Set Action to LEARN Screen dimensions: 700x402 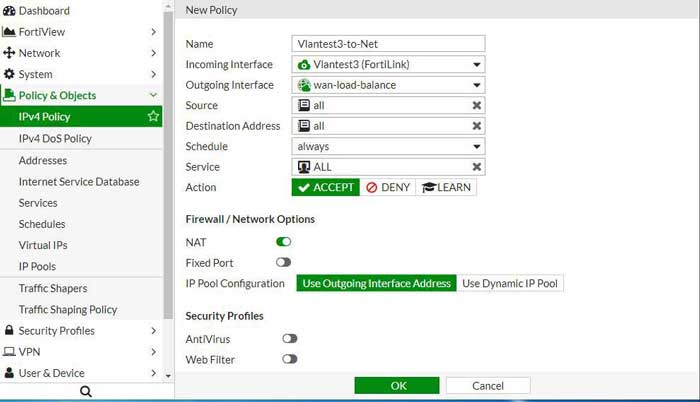coord(446,187)
